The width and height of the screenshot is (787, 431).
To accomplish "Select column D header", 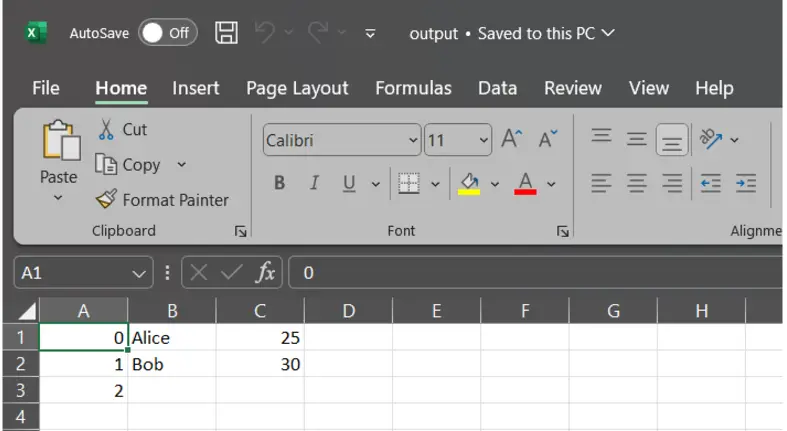I will 348,311.
